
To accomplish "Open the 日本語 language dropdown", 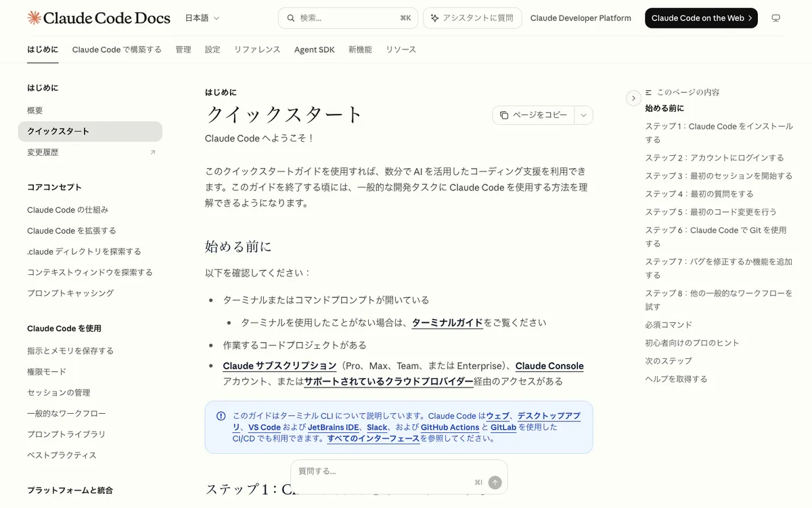I will pos(202,18).
